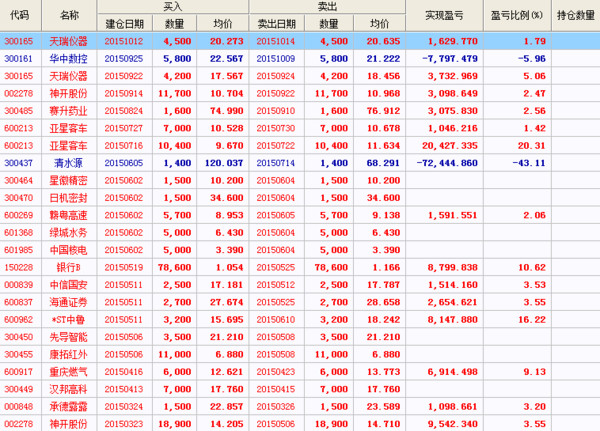This screenshot has width=600, height=431.
Task: Click the 数量 header under 卖出
Action: point(329,24)
